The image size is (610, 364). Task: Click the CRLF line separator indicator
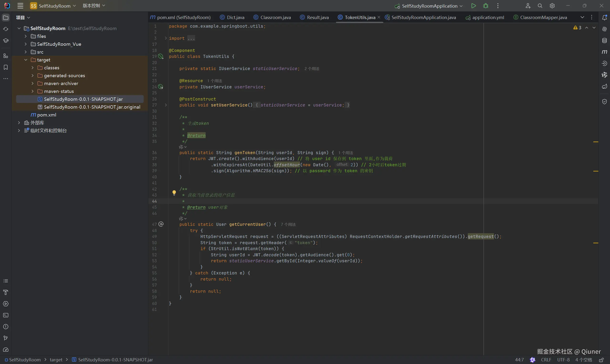click(546, 360)
